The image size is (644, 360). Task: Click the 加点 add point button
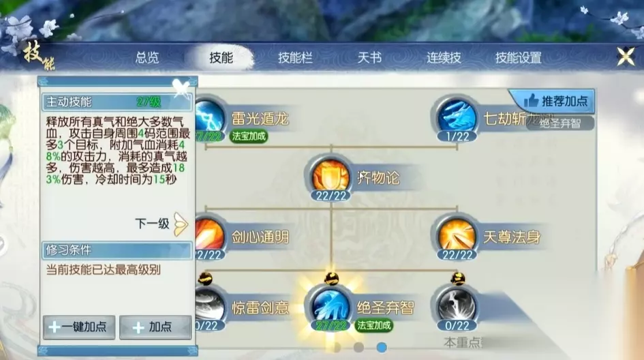coord(155,327)
